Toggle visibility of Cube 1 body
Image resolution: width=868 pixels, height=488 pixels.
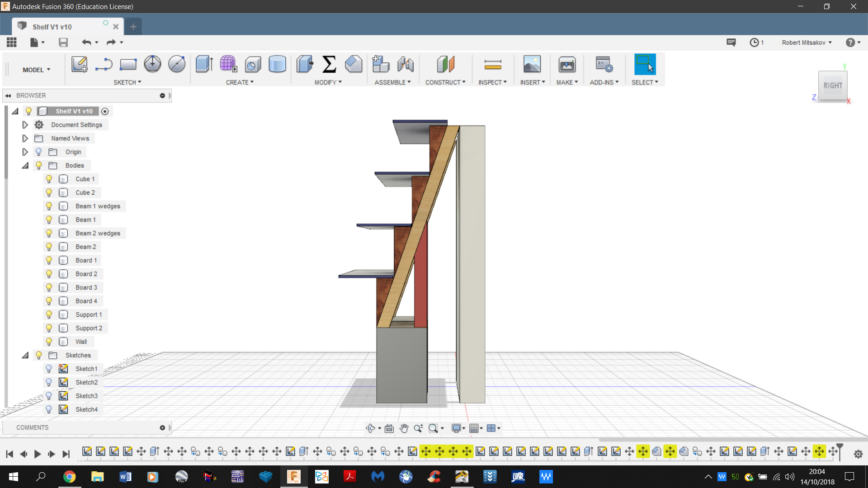[49, 179]
